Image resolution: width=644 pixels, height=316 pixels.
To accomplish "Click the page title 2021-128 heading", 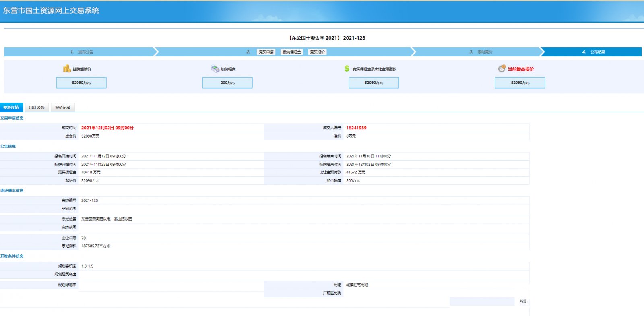I will [327, 38].
